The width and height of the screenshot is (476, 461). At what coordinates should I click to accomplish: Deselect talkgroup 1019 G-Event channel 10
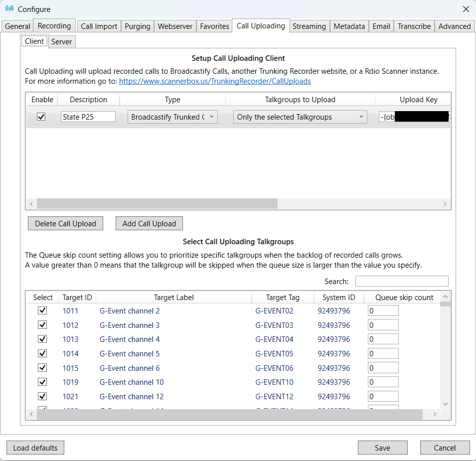42,382
